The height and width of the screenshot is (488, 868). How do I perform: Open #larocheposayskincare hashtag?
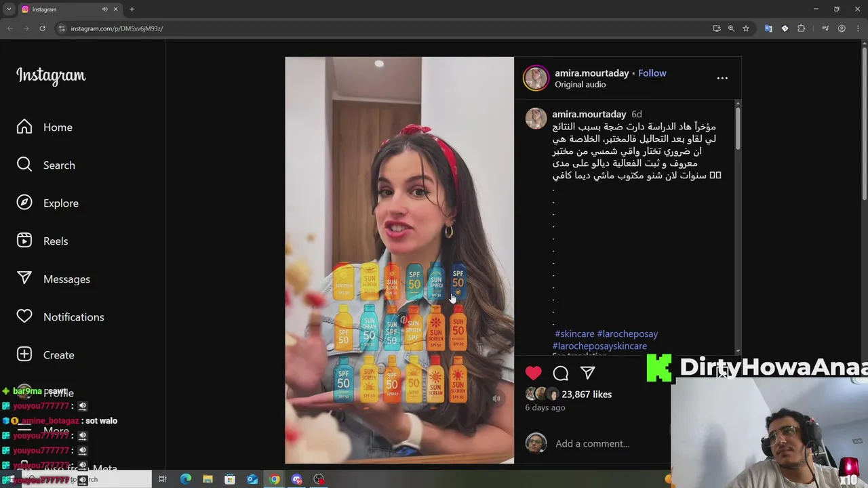click(x=600, y=346)
